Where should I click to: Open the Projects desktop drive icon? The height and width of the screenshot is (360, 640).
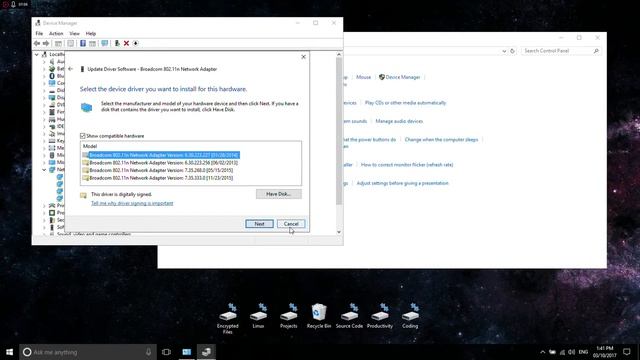289,316
